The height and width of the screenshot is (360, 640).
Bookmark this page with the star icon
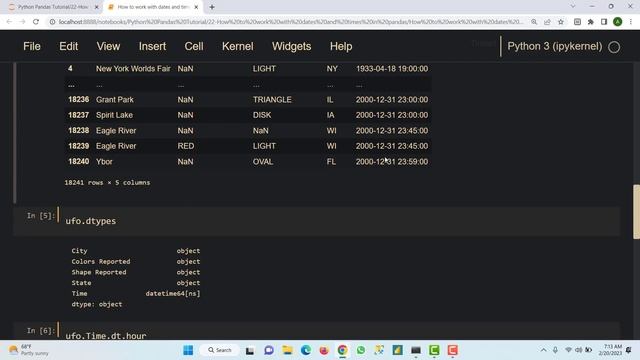click(x=561, y=22)
